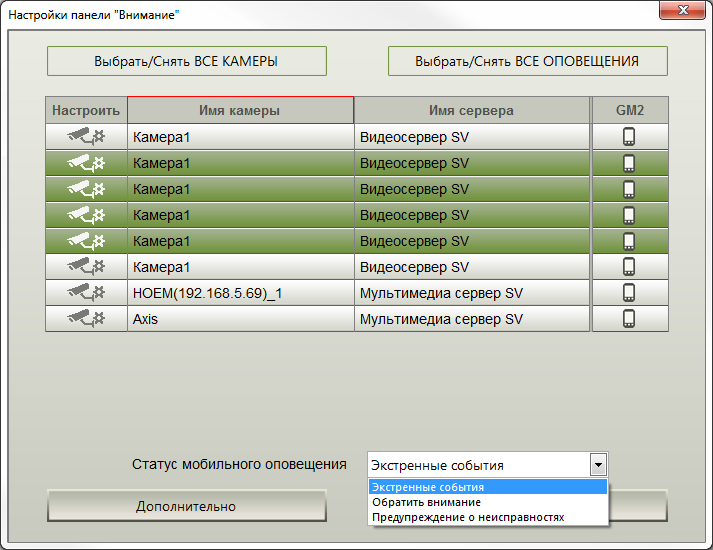Toggle the GM2 phone icon in the first Камера1 row
This screenshot has height=550, width=713.
629,136
